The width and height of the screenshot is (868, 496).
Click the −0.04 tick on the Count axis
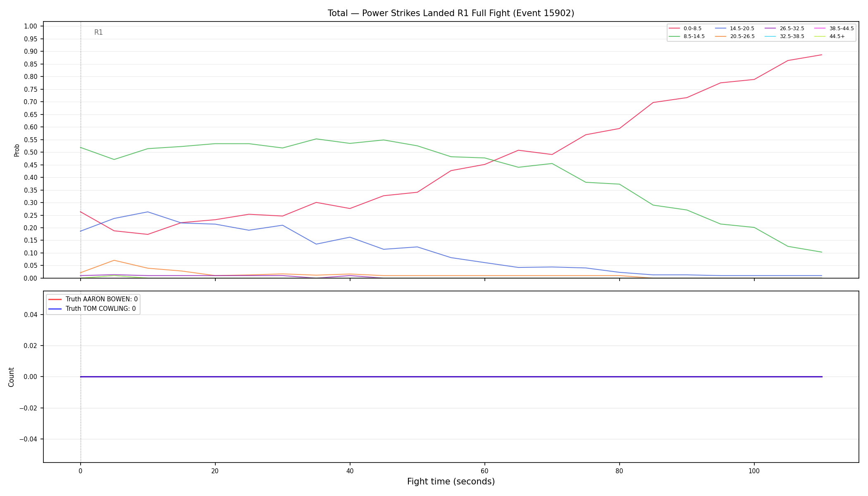pos(29,439)
